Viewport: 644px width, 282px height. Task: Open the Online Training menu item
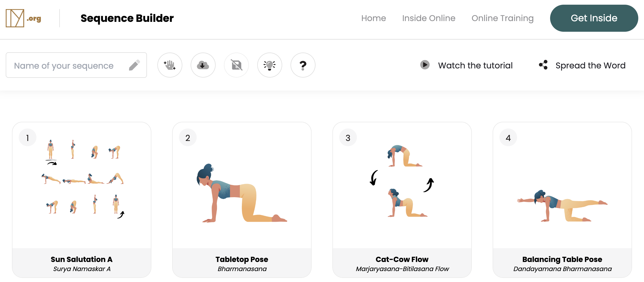pos(503,18)
